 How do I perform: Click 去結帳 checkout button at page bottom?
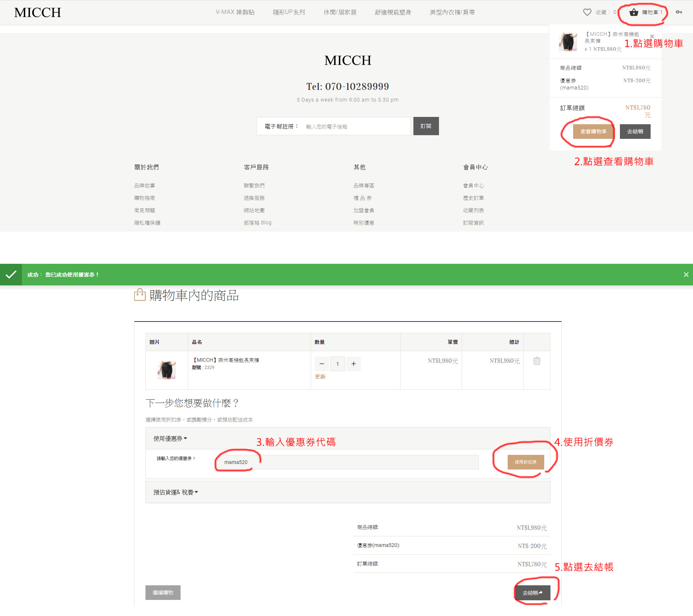tap(532, 593)
